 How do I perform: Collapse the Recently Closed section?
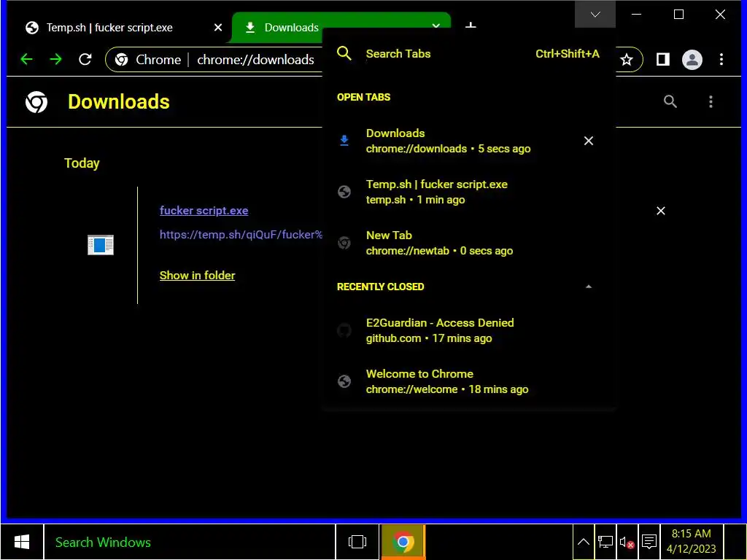[589, 287]
